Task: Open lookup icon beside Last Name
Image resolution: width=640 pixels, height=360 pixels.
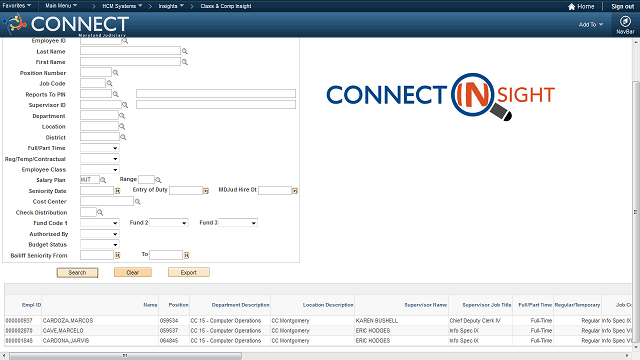Action: pyautogui.click(x=184, y=51)
